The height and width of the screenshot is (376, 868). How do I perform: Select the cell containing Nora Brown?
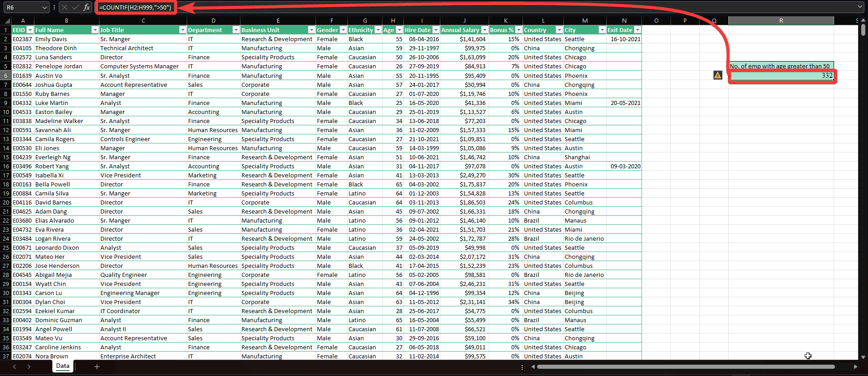66,356
